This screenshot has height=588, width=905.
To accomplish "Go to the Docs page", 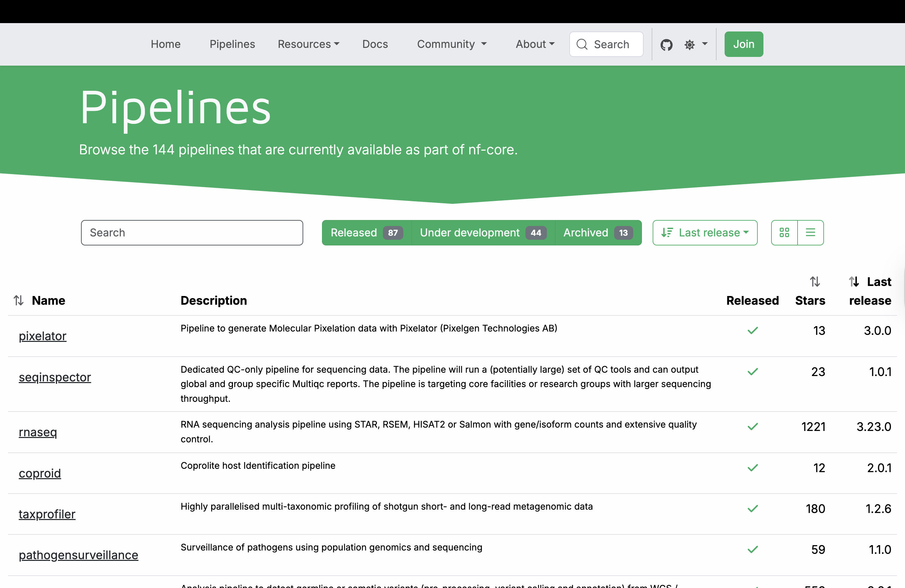I will (x=375, y=44).
